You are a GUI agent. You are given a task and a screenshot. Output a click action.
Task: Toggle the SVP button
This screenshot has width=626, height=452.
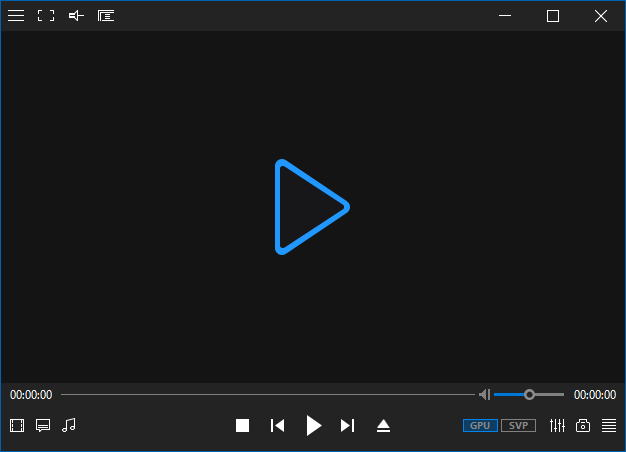pos(518,426)
